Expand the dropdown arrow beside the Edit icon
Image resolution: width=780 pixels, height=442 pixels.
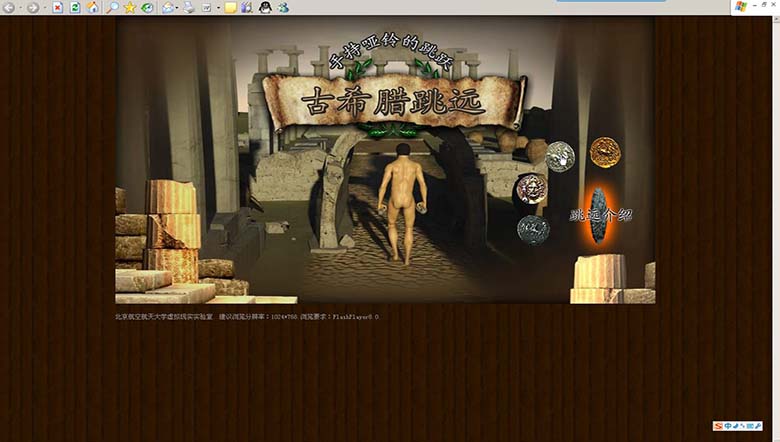(x=217, y=8)
